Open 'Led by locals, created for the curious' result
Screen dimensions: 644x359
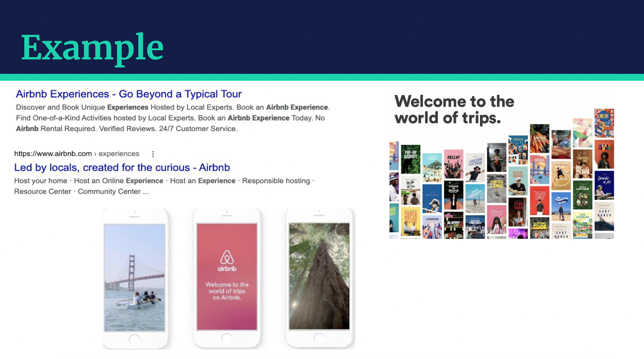[x=122, y=167]
